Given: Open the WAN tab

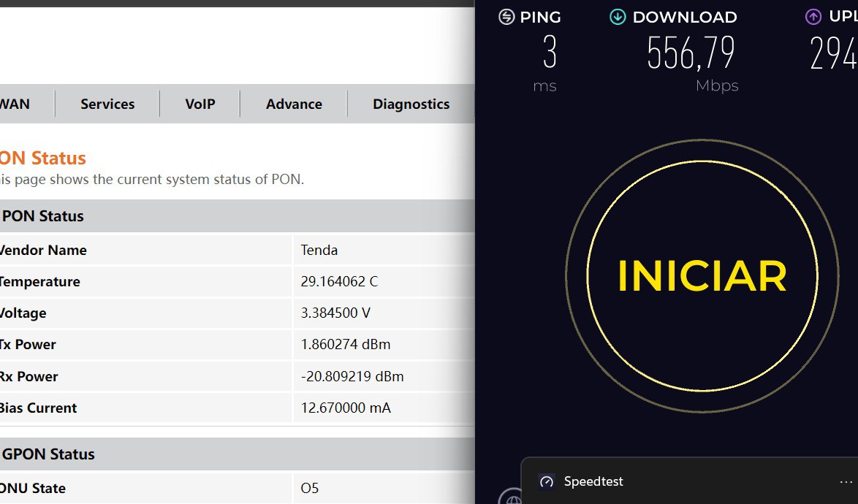Looking at the screenshot, I should pos(15,104).
